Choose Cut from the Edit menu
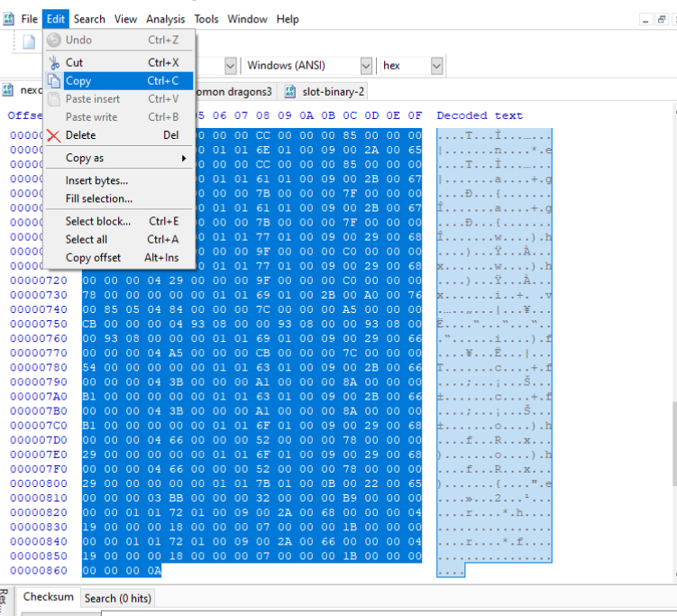The width and height of the screenshot is (677, 616). (x=120, y=62)
